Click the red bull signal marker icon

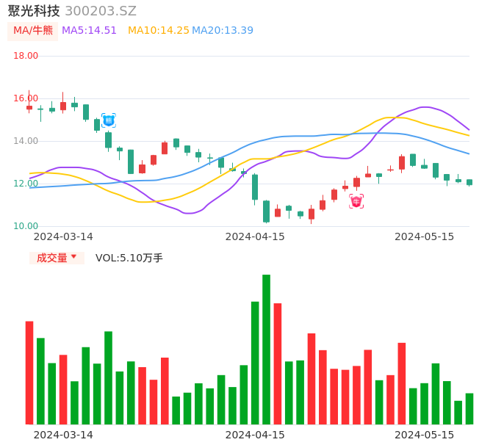pos(356,201)
